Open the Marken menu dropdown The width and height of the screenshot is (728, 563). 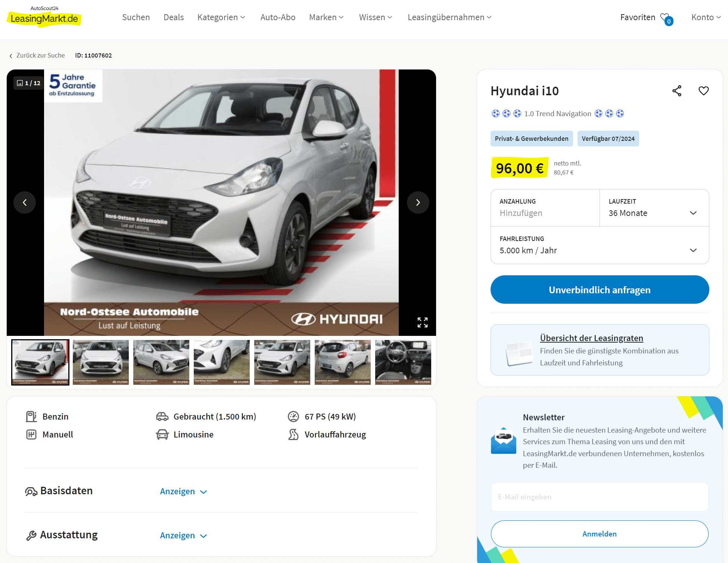coord(326,17)
